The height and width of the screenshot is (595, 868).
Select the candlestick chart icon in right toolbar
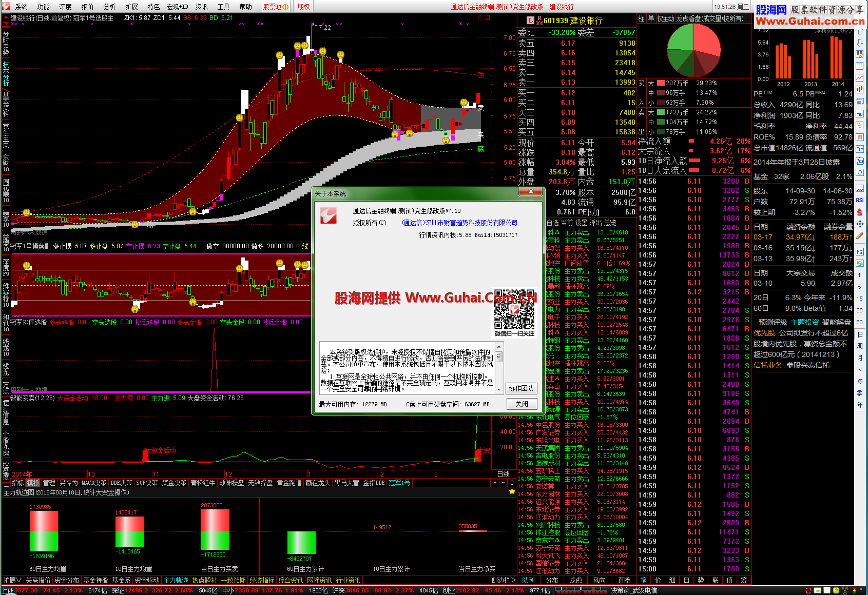tap(860, 89)
